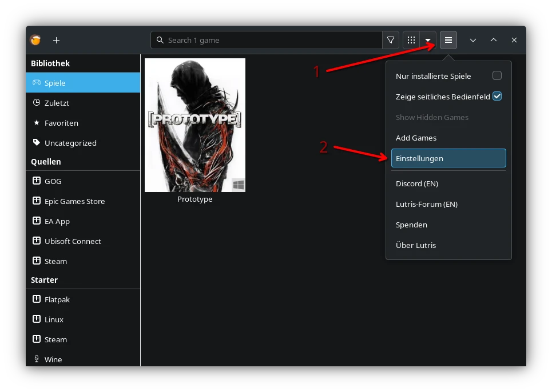Enable the Nur installierte Spiele checkbox
Screen dimensions: 552x392
point(497,75)
